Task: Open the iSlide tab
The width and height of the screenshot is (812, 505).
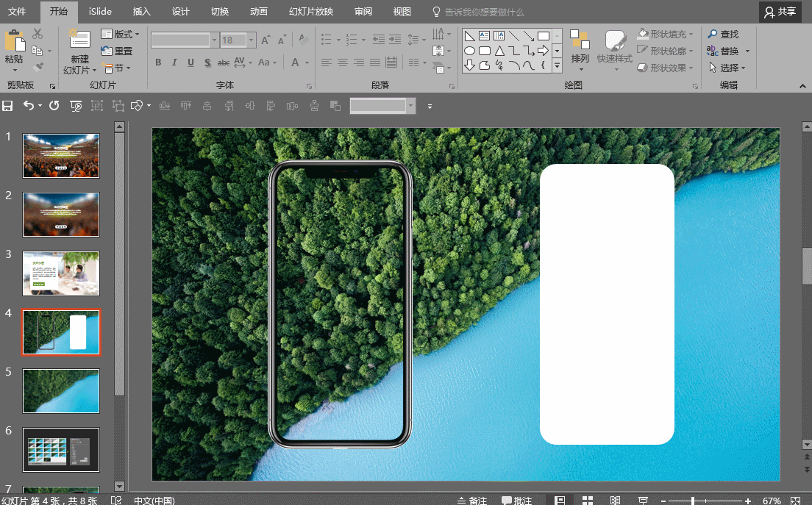Action: click(100, 11)
